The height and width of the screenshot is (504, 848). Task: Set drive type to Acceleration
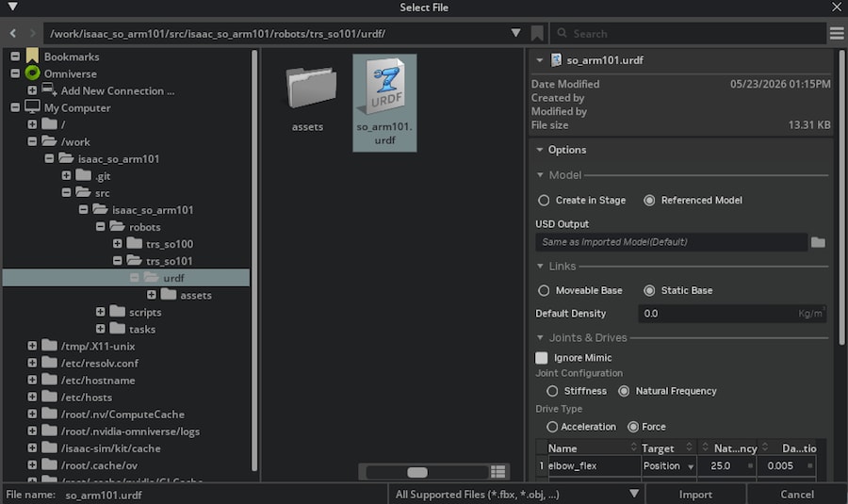point(552,427)
